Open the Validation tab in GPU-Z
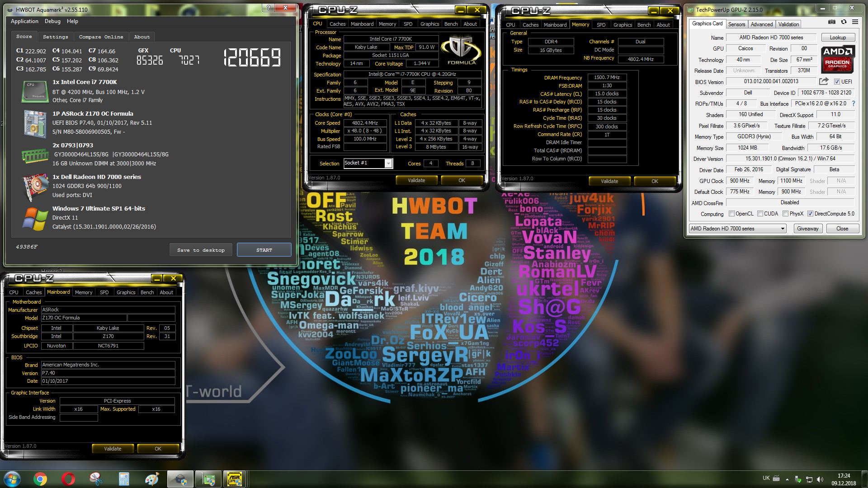Viewport: 868px width, 488px height. pyautogui.click(x=788, y=24)
